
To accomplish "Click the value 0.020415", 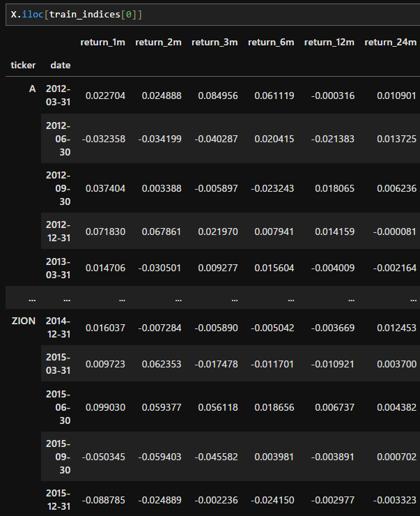I will 274,139.
